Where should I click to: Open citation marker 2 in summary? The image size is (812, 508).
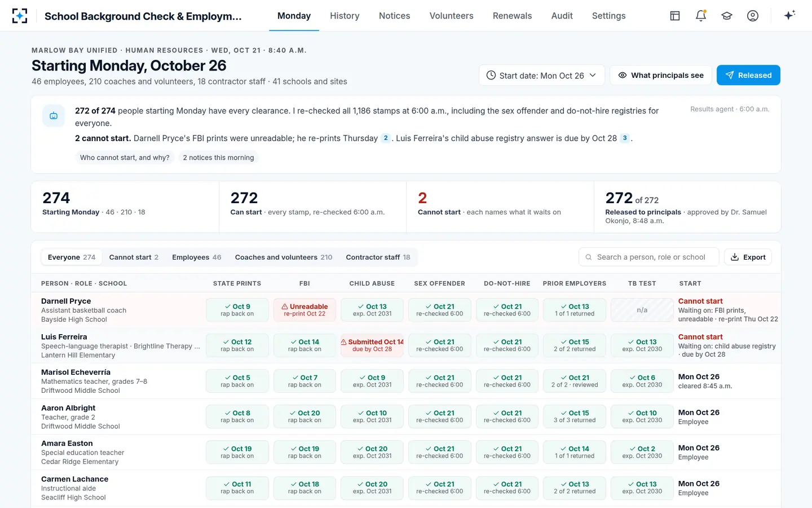coord(386,138)
